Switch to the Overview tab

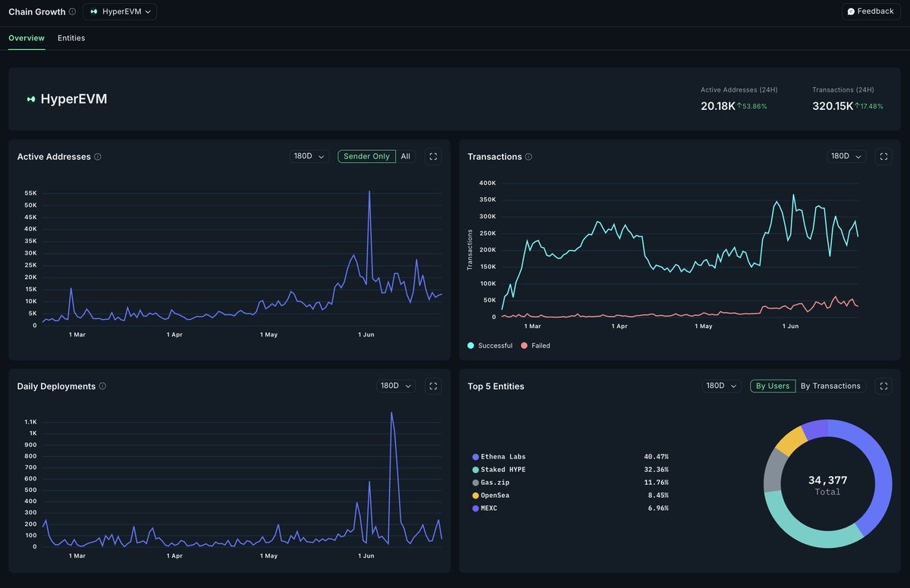click(27, 38)
